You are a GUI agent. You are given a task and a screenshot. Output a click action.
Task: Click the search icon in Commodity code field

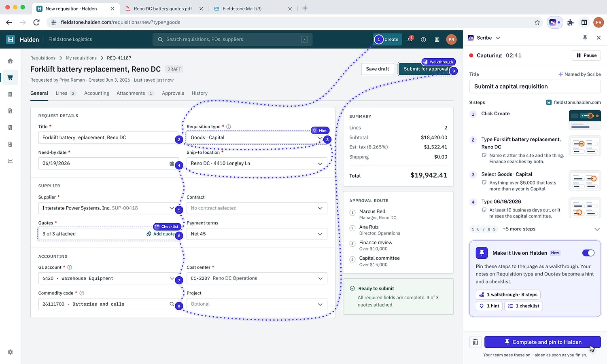[172, 304]
